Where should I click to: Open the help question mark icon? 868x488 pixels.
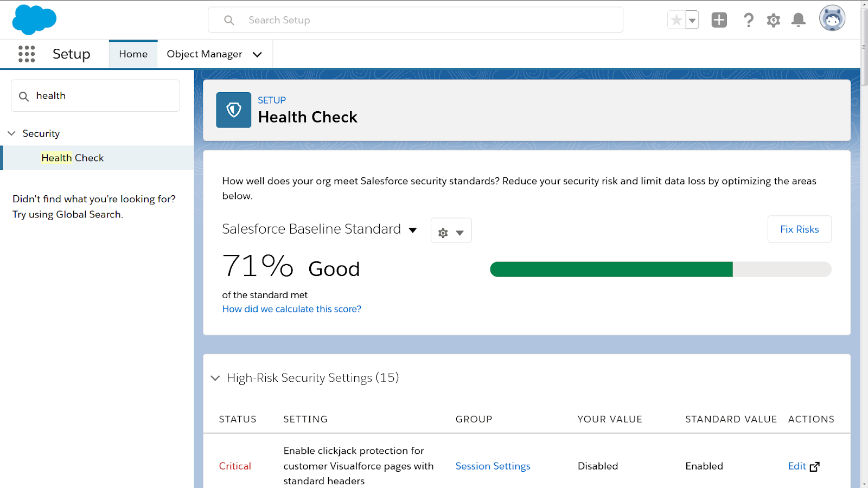[749, 20]
